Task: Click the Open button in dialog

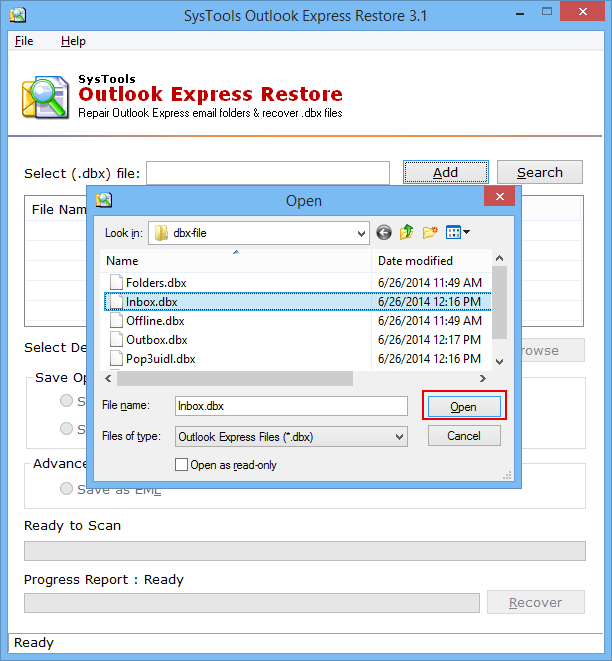Action: [464, 406]
